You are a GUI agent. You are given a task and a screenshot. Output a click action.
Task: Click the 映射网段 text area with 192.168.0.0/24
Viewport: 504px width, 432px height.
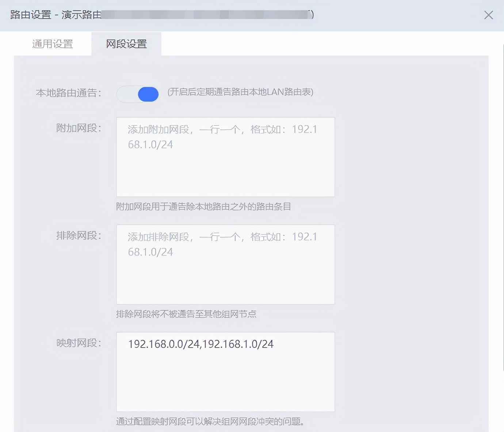[225, 372]
